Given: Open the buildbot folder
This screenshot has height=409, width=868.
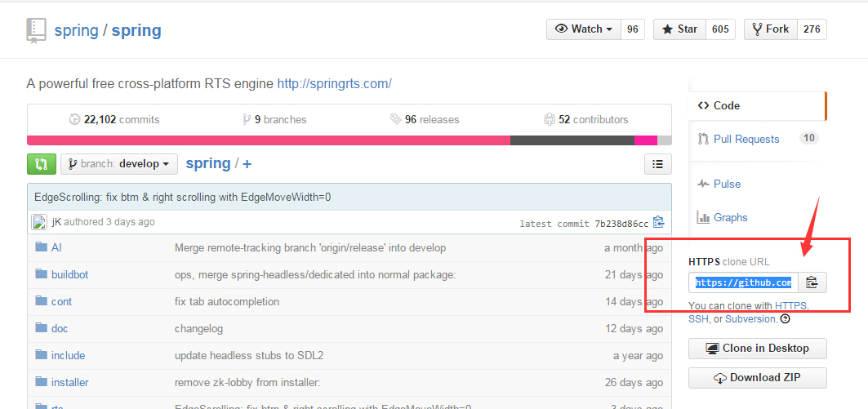Looking at the screenshot, I should tap(69, 274).
